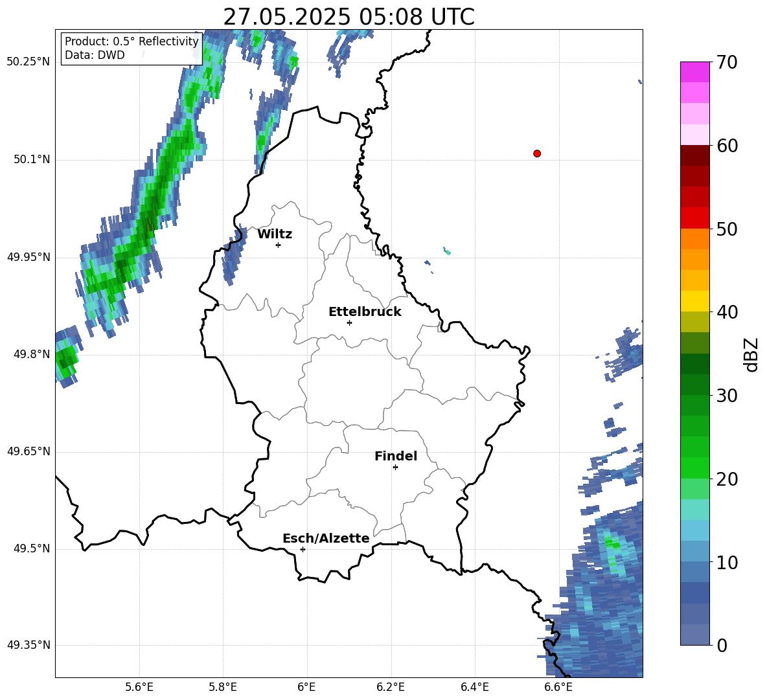
Task: Click the dBZ colorbar label
Action: tap(752, 354)
